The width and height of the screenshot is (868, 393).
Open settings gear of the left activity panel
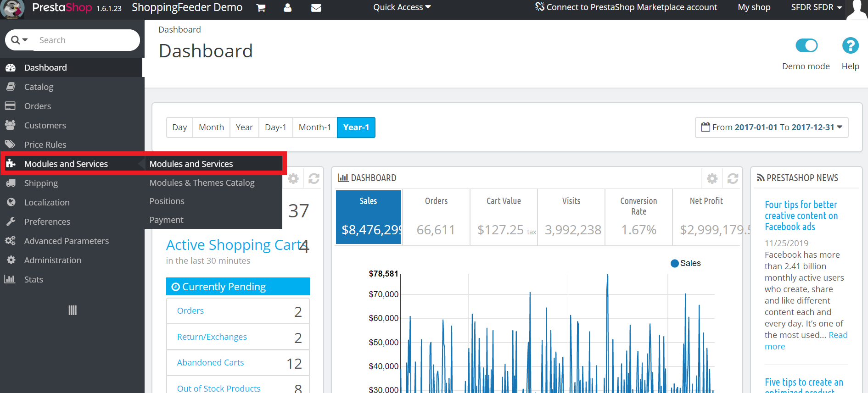(x=293, y=178)
